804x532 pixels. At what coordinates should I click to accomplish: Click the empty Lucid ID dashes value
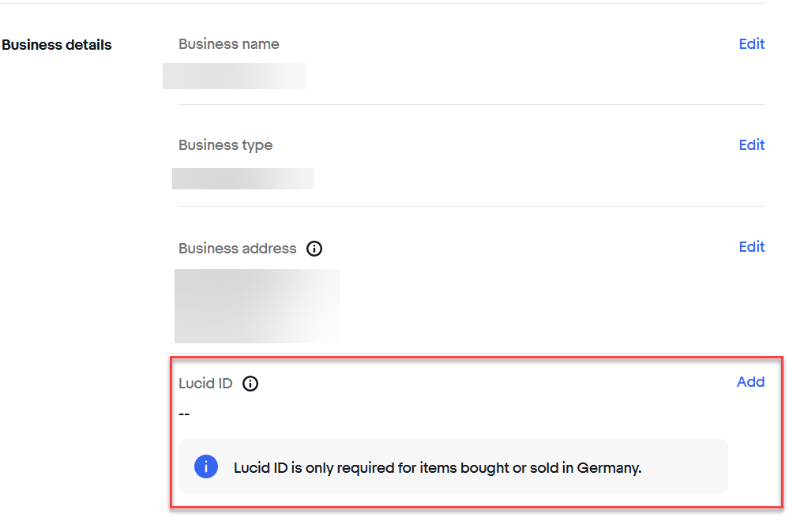click(x=184, y=414)
